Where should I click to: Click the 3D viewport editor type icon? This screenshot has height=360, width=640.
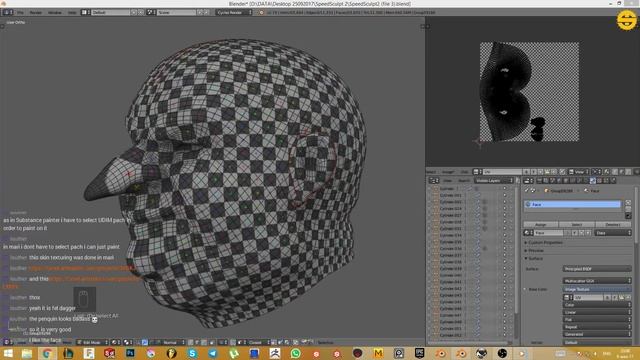click(x=7, y=342)
